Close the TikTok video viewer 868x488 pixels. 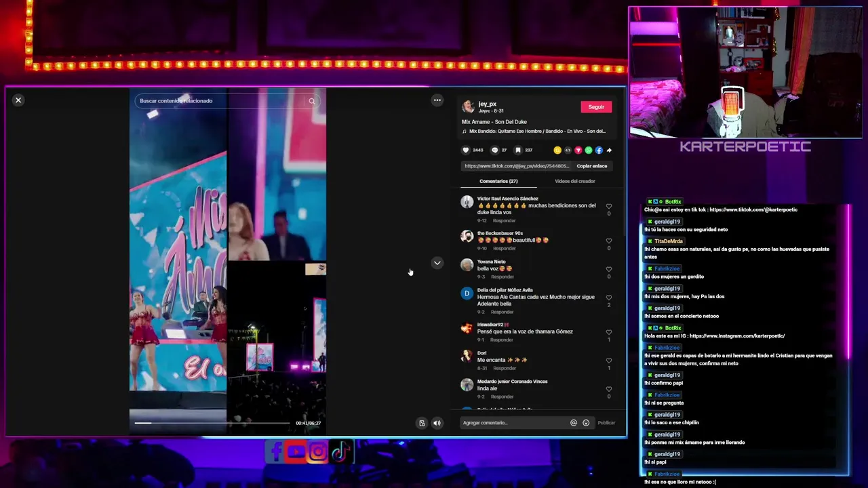tap(18, 100)
